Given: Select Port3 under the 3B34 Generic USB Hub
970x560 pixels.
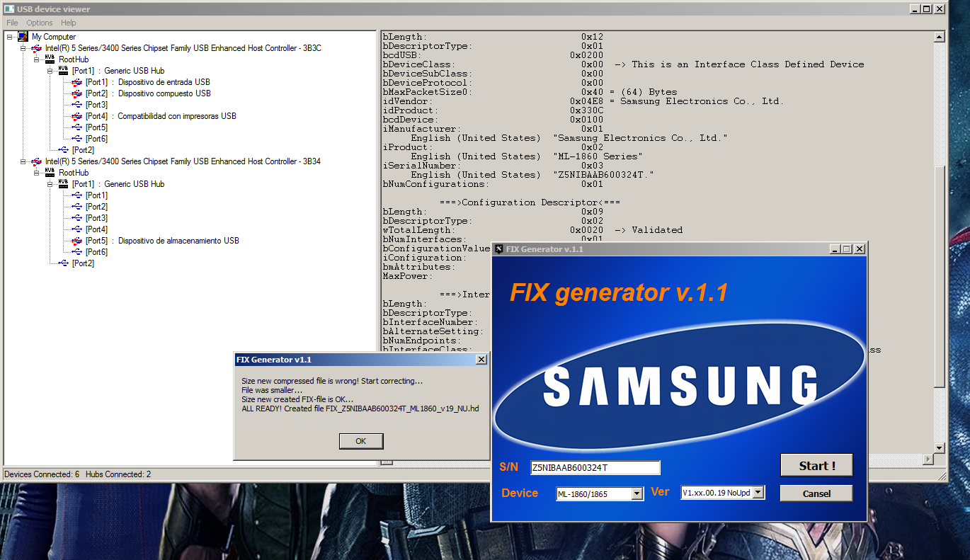Looking at the screenshot, I should coord(96,218).
